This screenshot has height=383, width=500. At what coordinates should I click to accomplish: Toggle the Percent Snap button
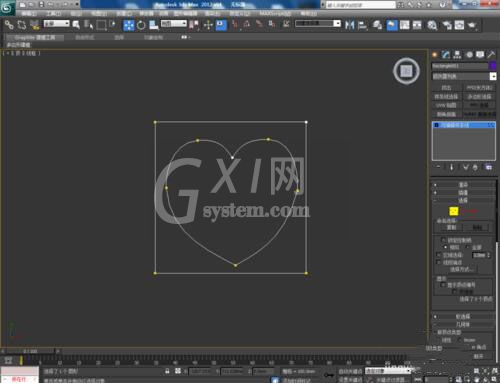click(x=259, y=24)
